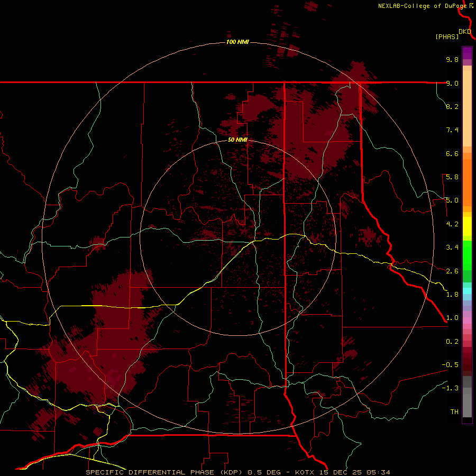The height and width of the screenshot is (476, 476).
Task: Select the -0.5 scale value
Action: pos(450,364)
